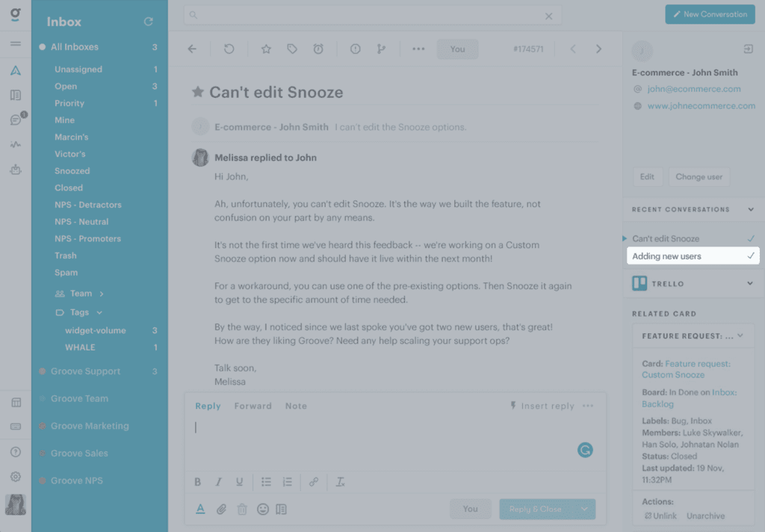
Task: Collapse the Recent Conversations section
Action: point(751,209)
